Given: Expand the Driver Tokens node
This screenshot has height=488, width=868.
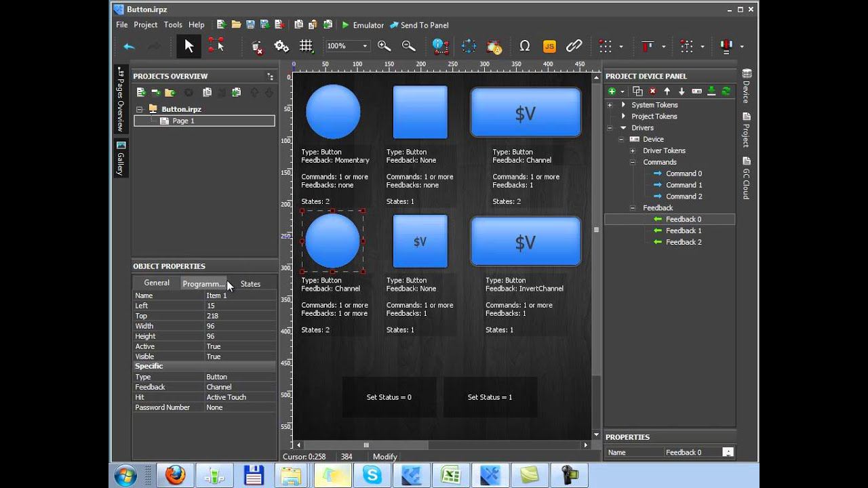Looking at the screenshot, I should point(632,150).
